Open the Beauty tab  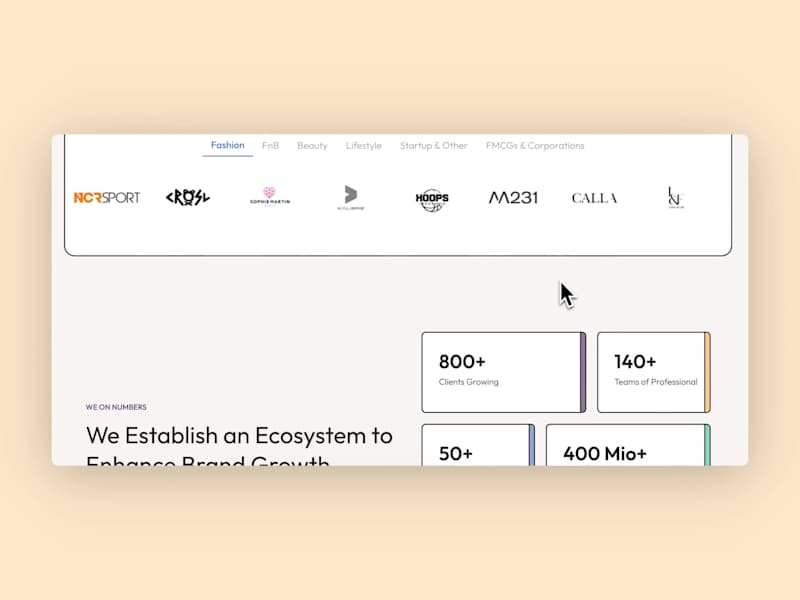pyautogui.click(x=312, y=146)
